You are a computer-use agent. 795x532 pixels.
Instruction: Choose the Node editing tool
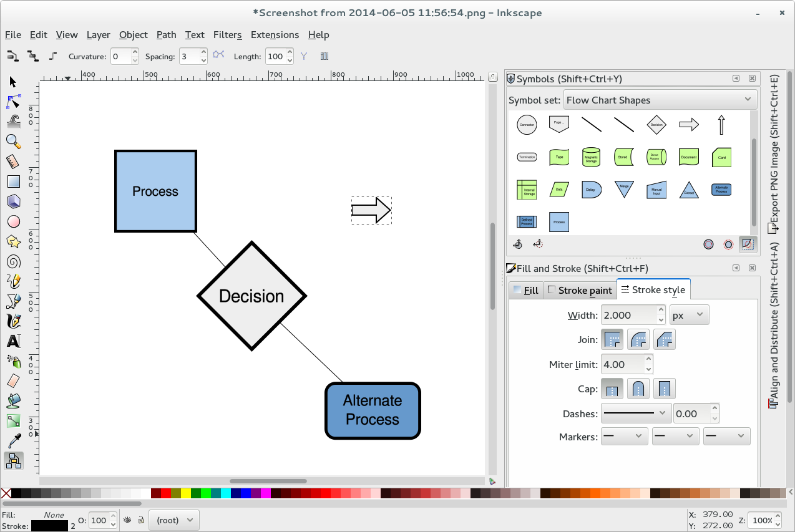pyautogui.click(x=13, y=102)
